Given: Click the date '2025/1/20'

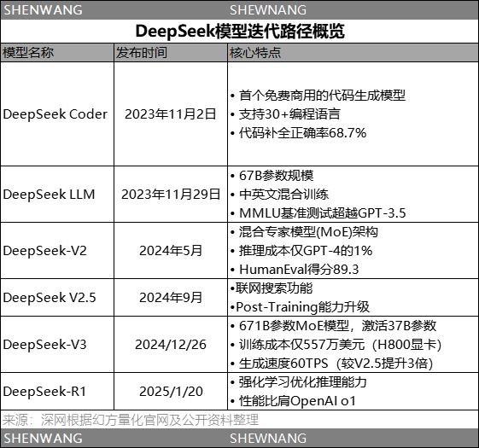Looking at the screenshot, I should pyautogui.click(x=171, y=392).
